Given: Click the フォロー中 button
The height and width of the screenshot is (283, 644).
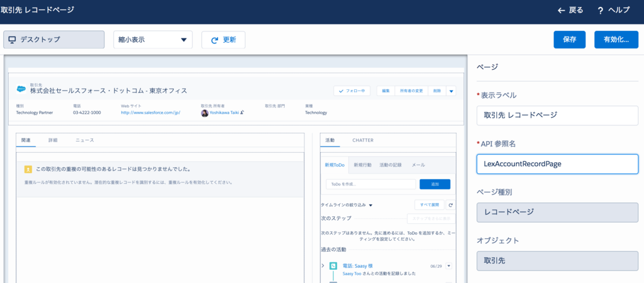Looking at the screenshot, I should (352, 91).
